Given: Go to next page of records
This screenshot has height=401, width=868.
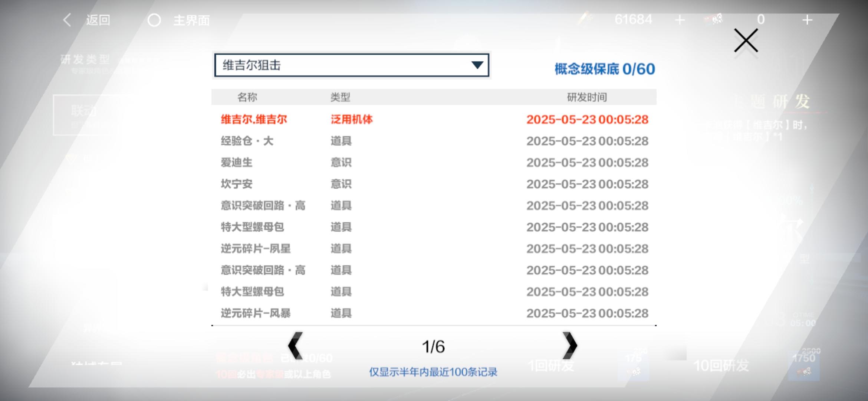Looking at the screenshot, I should (570, 346).
